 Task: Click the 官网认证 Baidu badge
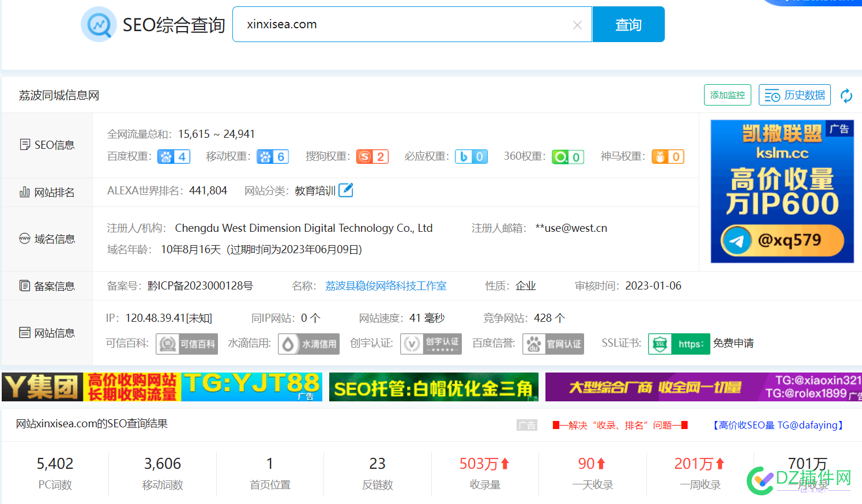[x=553, y=344]
